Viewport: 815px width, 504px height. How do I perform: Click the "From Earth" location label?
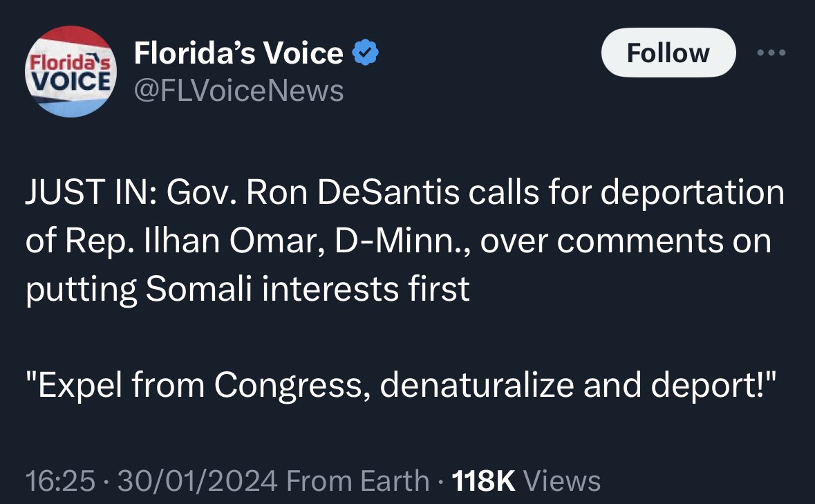pyautogui.click(x=357, y=480)
